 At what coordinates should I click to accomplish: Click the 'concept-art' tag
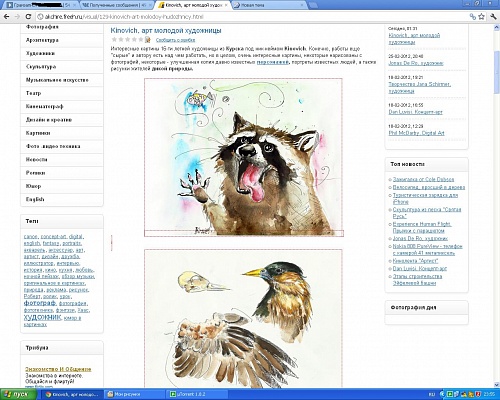[53, 237]
